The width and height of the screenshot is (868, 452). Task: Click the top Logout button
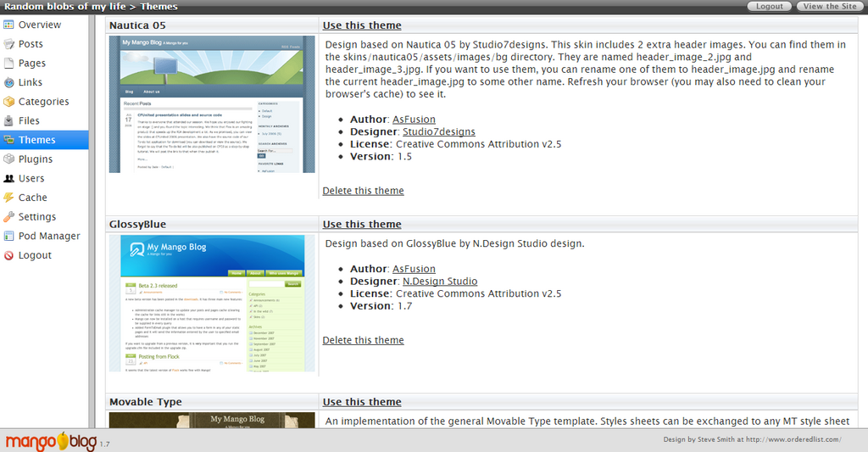click(770, 6)
